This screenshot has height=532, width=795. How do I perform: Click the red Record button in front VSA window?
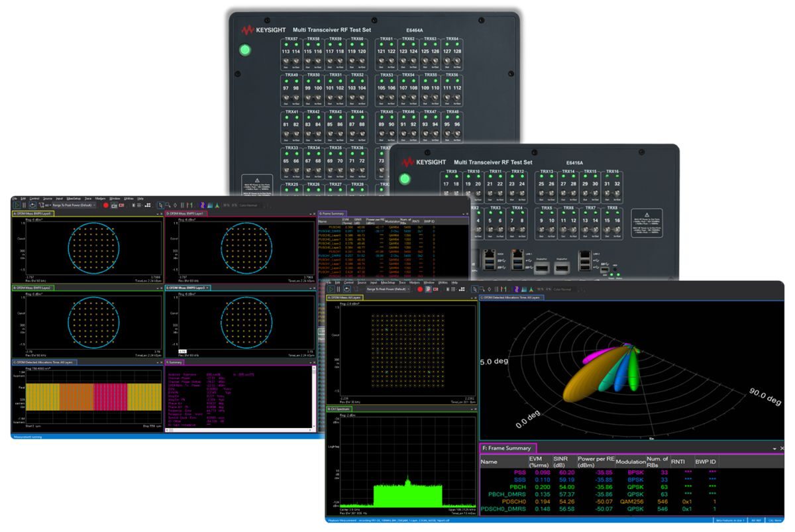click(x=420, y=290)
